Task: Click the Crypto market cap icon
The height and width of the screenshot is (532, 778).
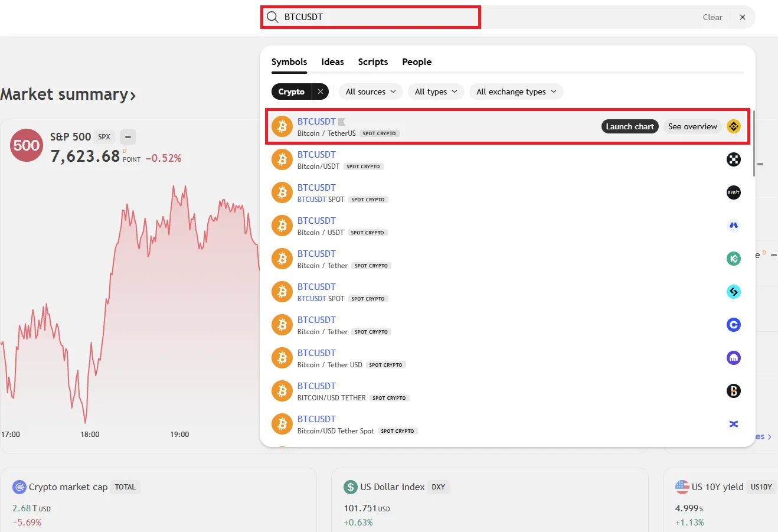Action: pos(19,487)
